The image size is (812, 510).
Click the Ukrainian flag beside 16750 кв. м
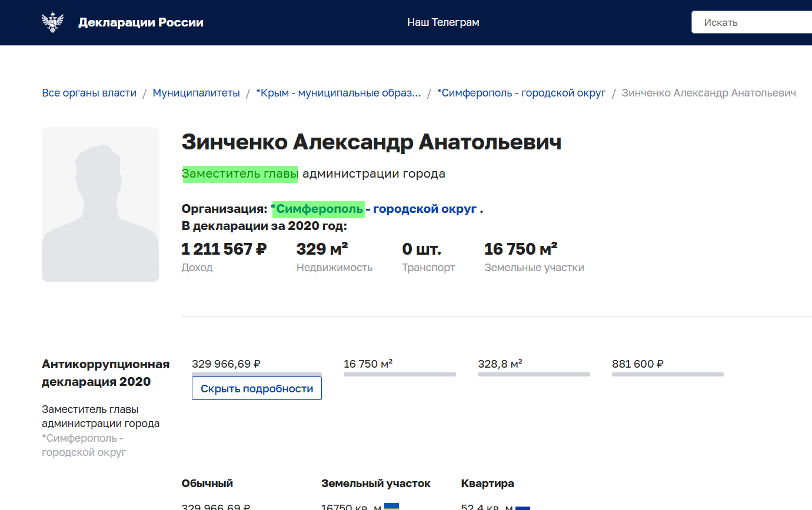click(392, 506)
